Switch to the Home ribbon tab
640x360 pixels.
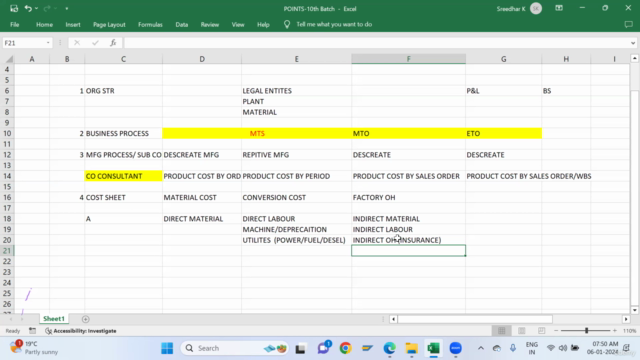click(x=44, y=24)
